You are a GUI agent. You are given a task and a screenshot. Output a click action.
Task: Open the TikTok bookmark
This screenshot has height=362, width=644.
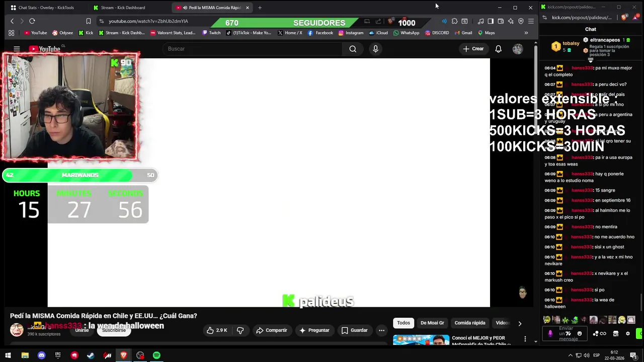click(x=249, y=33)
